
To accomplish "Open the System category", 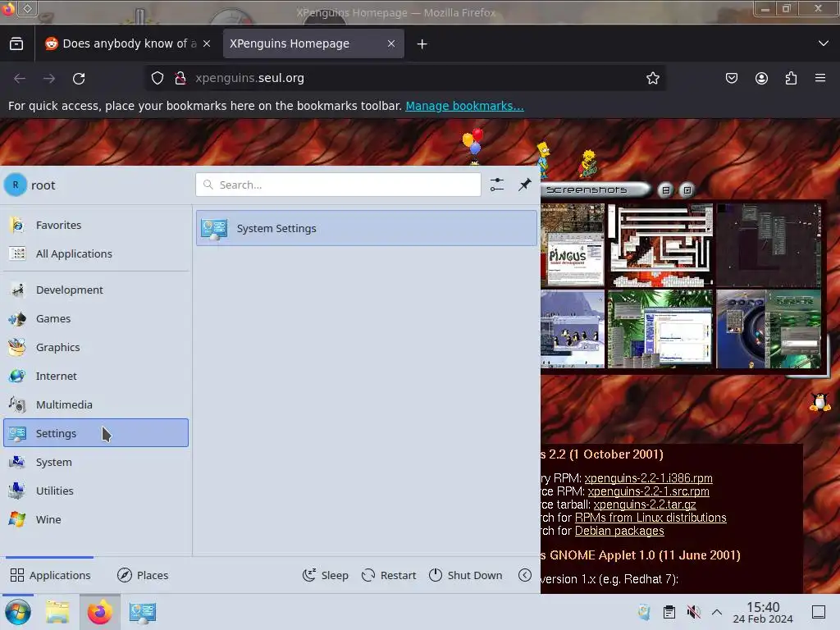I will pos(97,463).
